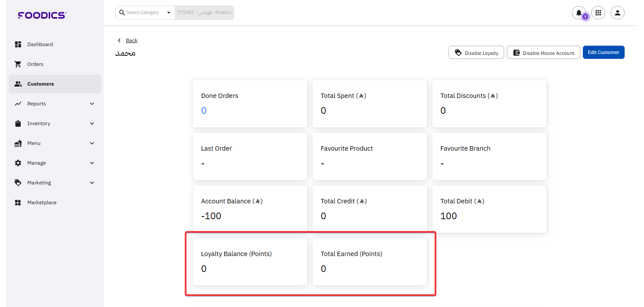Click the Orders cart icon
This screenshot has height=307, width=644.
coord(18,64)
